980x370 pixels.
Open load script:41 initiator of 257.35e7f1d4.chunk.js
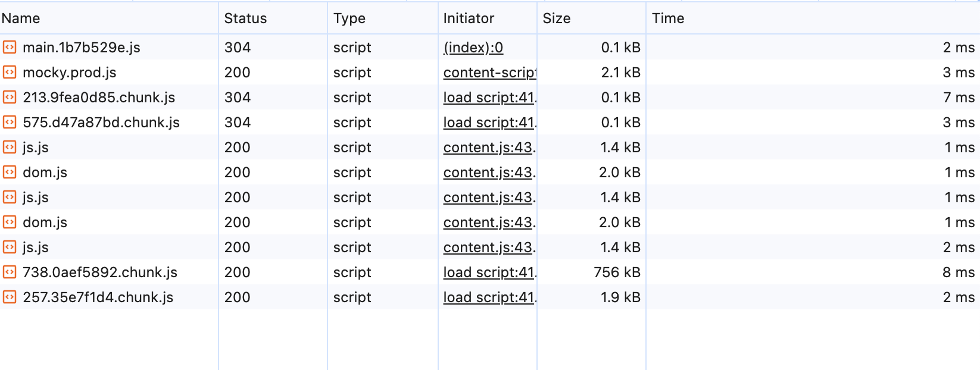coord(489,297)
